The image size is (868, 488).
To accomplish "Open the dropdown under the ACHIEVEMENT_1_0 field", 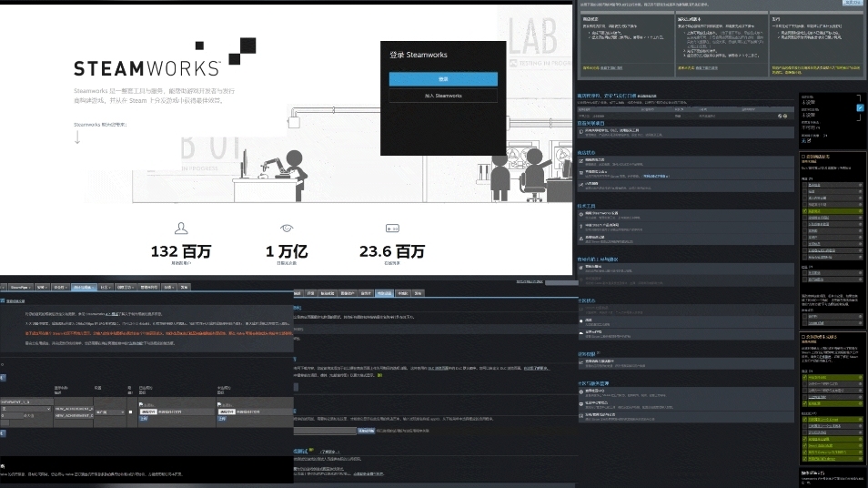I will click(25, 409).
